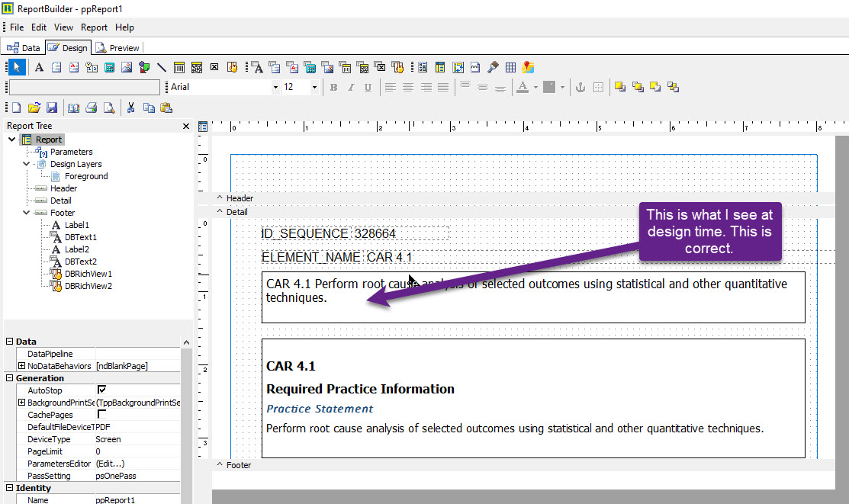The width and height of the screenshot is (849, 504).
Task: Toggle the AutoStop checkbox
Action: tap(101, 390)
